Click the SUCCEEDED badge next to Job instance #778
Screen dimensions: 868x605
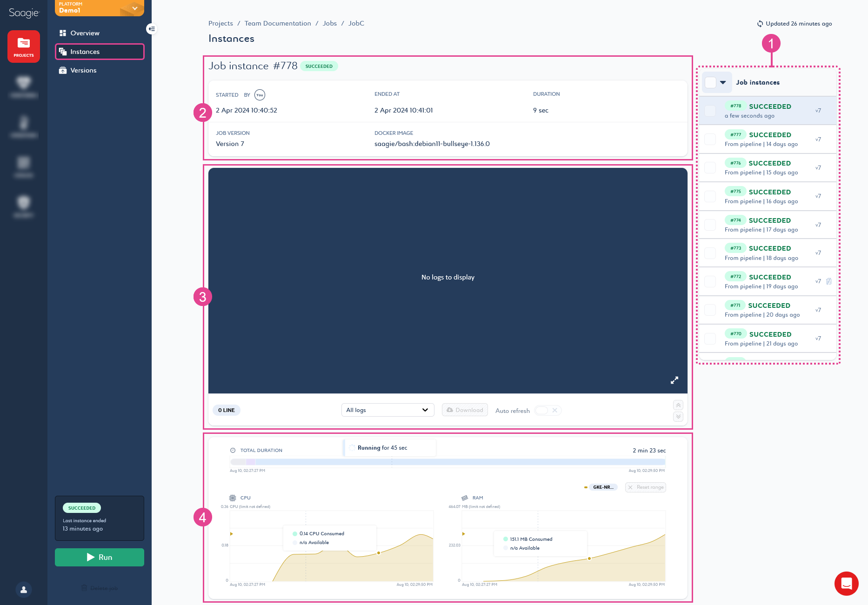pyautogui.click(x=319, y=66)
